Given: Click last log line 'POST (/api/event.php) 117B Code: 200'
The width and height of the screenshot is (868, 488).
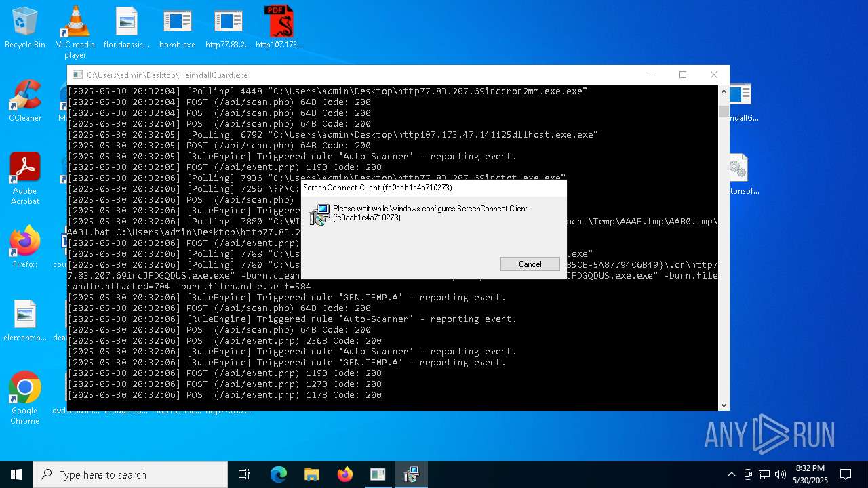Looking at the screenshot, I should pyautogui.click(x=224, y=395).
